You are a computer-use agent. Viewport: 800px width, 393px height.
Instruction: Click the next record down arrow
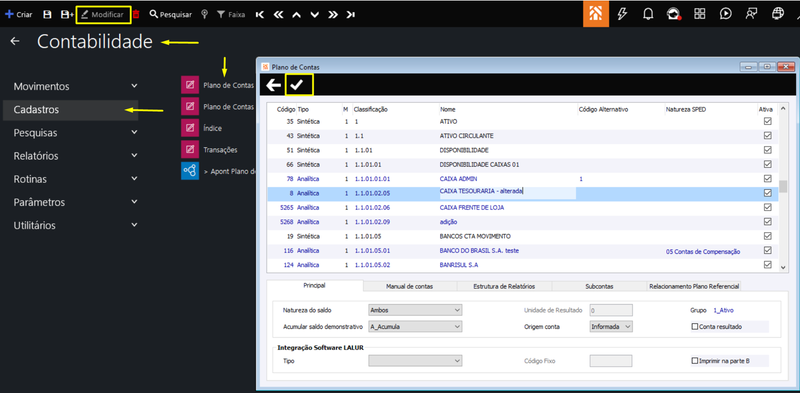[315, 15]
